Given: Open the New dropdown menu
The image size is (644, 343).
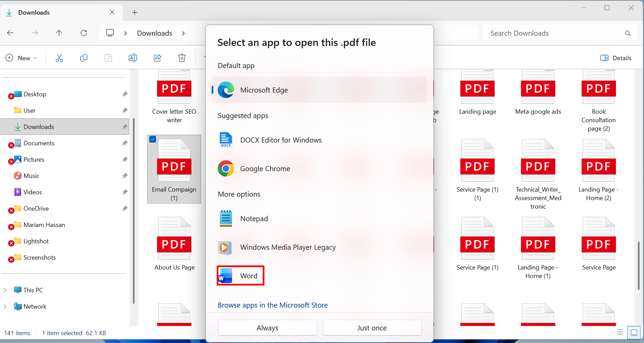Looking at the screenshot, I should pos(21,58).
